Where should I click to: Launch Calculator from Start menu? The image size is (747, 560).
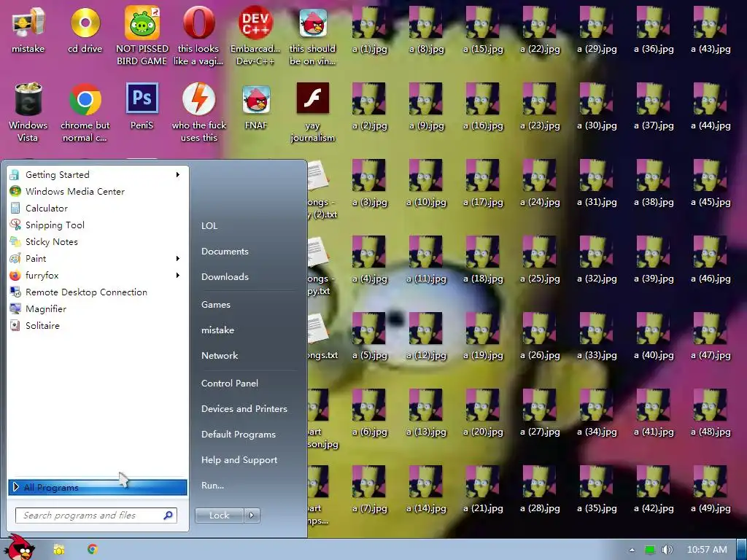97,208
